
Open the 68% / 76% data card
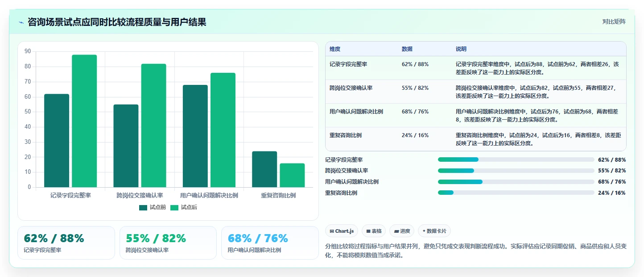click(270, 243)
